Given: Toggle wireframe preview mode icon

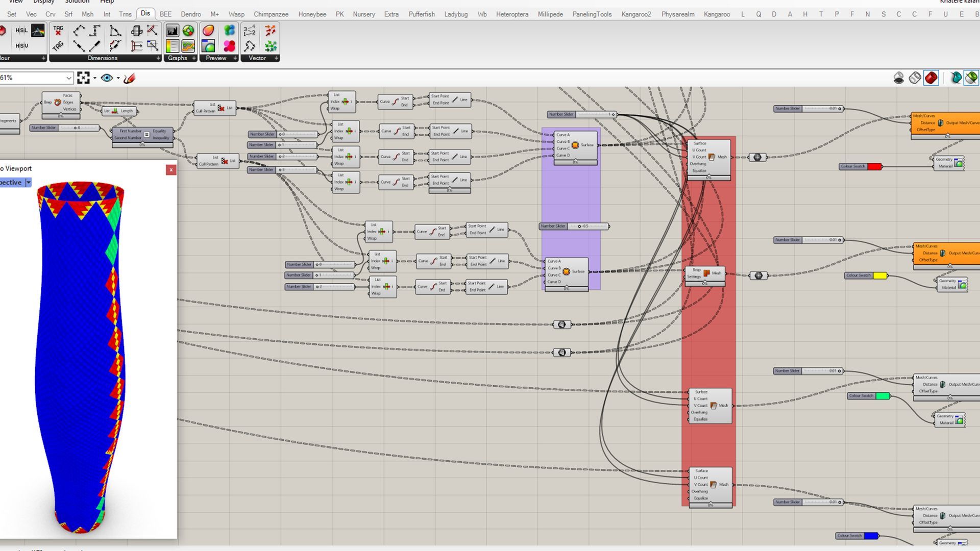Looking at the screenshot, I should pos(915,78).
